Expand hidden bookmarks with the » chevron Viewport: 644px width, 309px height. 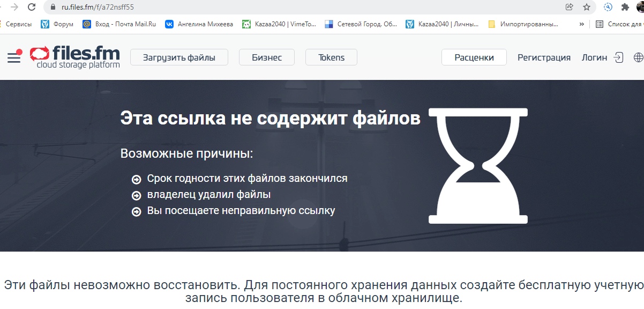581,24
